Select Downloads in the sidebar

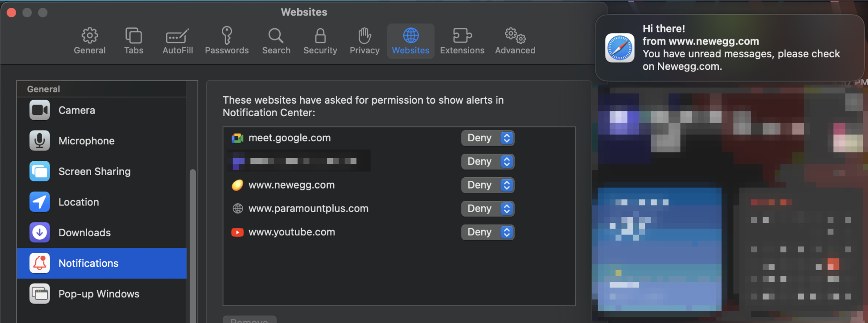click(102, 233)
